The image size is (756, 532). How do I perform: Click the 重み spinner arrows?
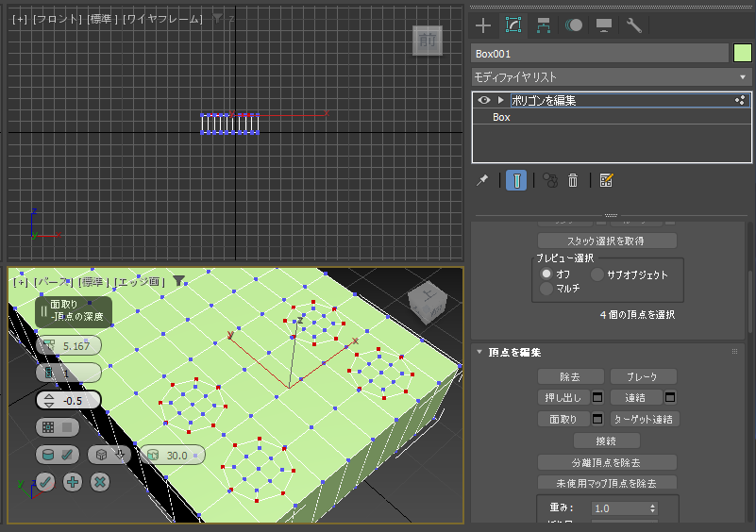(x=652, y=508)
